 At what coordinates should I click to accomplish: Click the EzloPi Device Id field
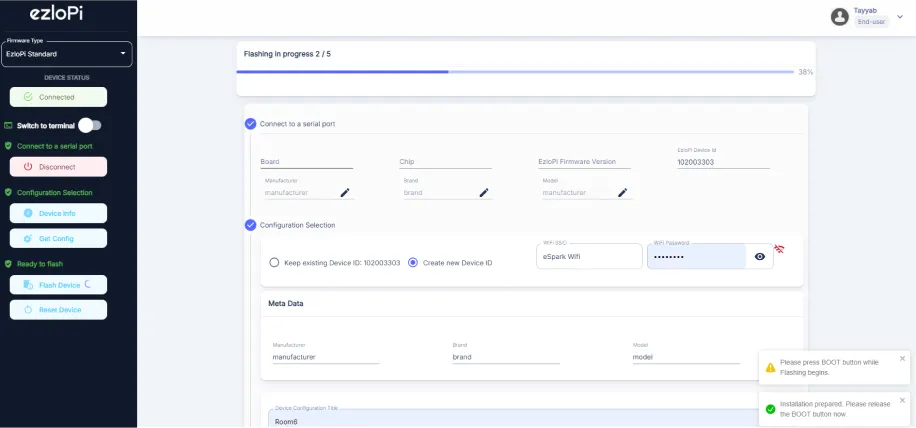pyautogui.click(x=723, y=162)
